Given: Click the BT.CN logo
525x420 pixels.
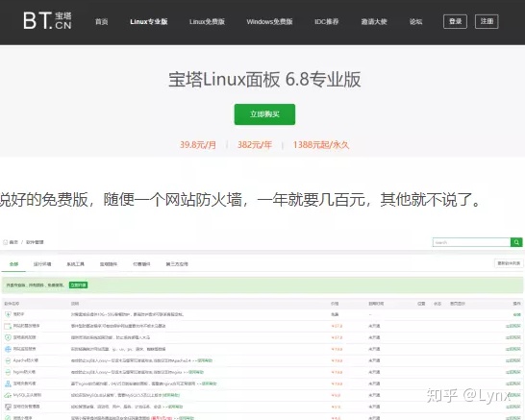Looking at the screenshot, I should pyautogui.click(x=47, y=21).
